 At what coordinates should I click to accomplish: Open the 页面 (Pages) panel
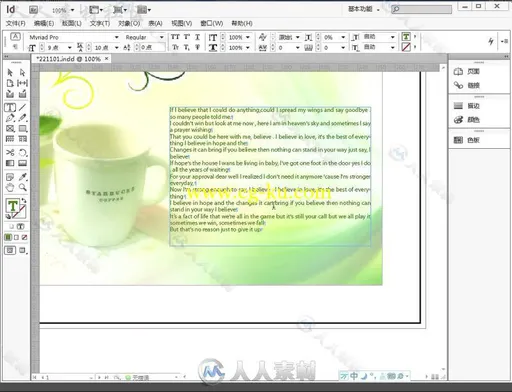[x=467, y=71]
